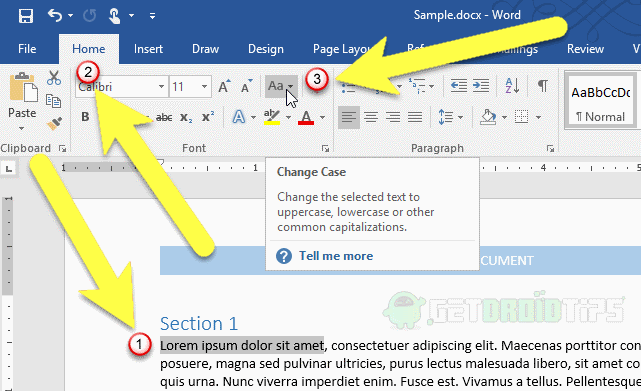Click the Section 1 heading
This screenshot has width=641, height=391.
point(199,324)
